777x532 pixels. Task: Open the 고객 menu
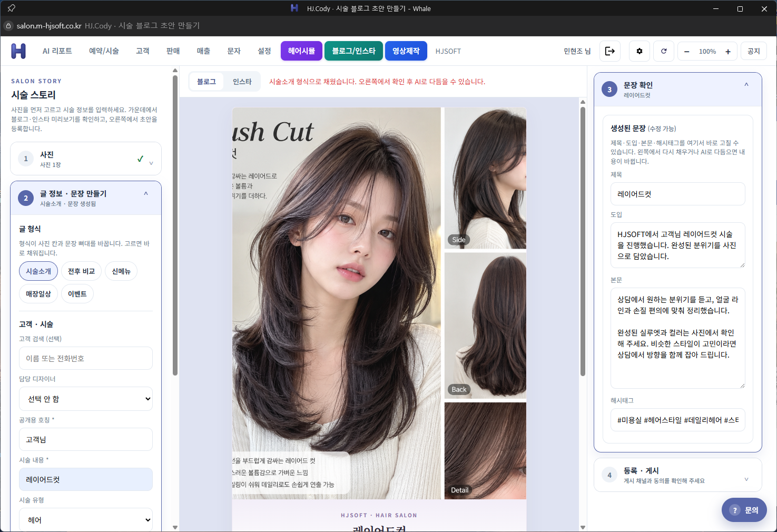(x=143, y=51)
